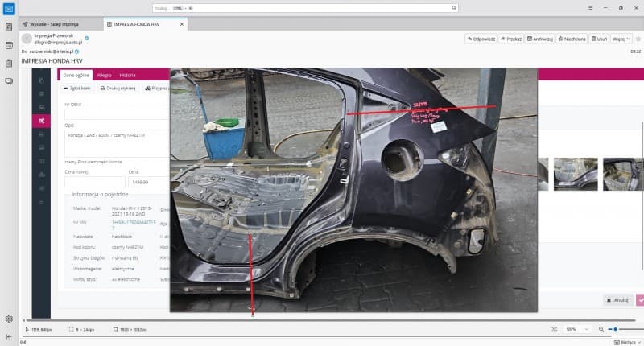
Task: Mark message with Niechciana button
Action: tap(572, 39)
